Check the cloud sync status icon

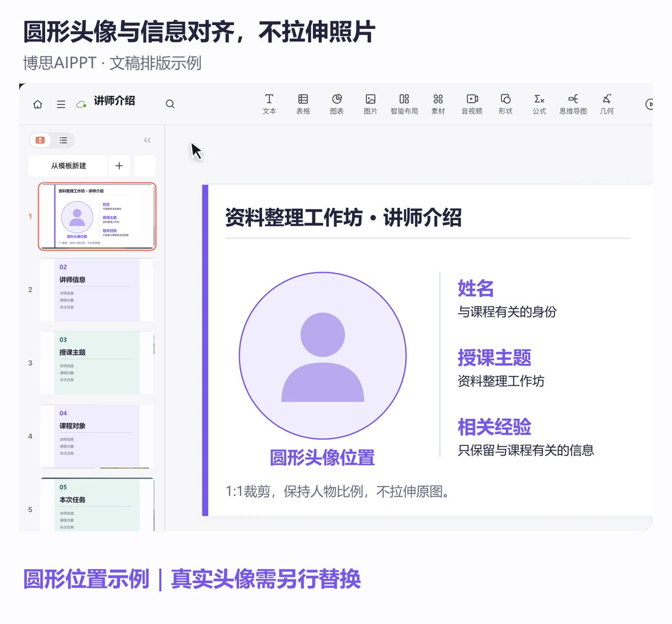pos(81,104)
